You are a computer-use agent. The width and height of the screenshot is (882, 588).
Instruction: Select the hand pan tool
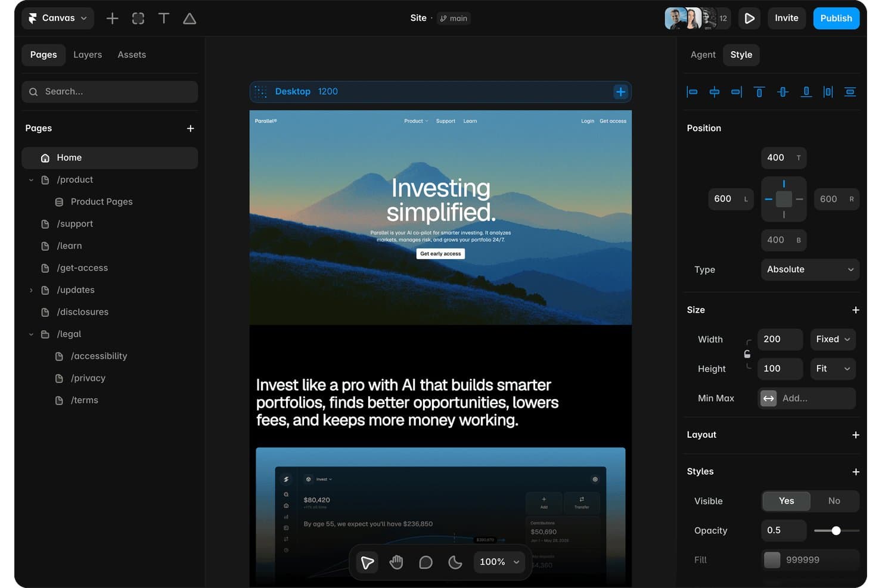click(x=396, y=562)
